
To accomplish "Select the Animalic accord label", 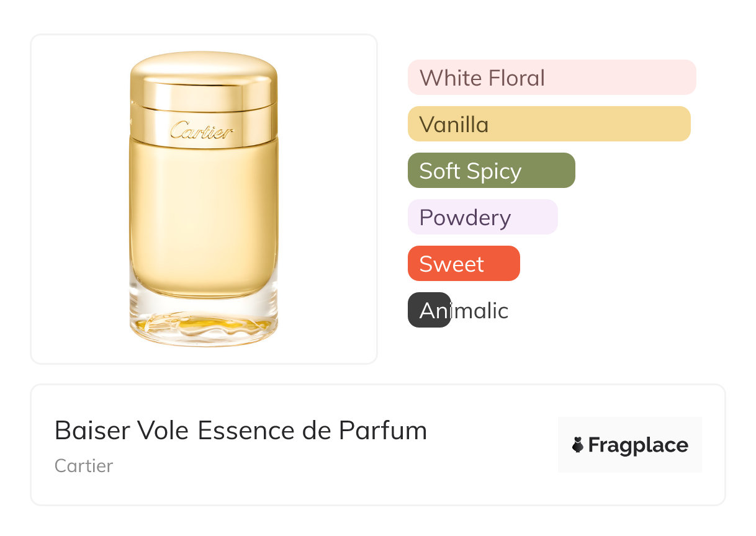I will [x=464, y=310].
